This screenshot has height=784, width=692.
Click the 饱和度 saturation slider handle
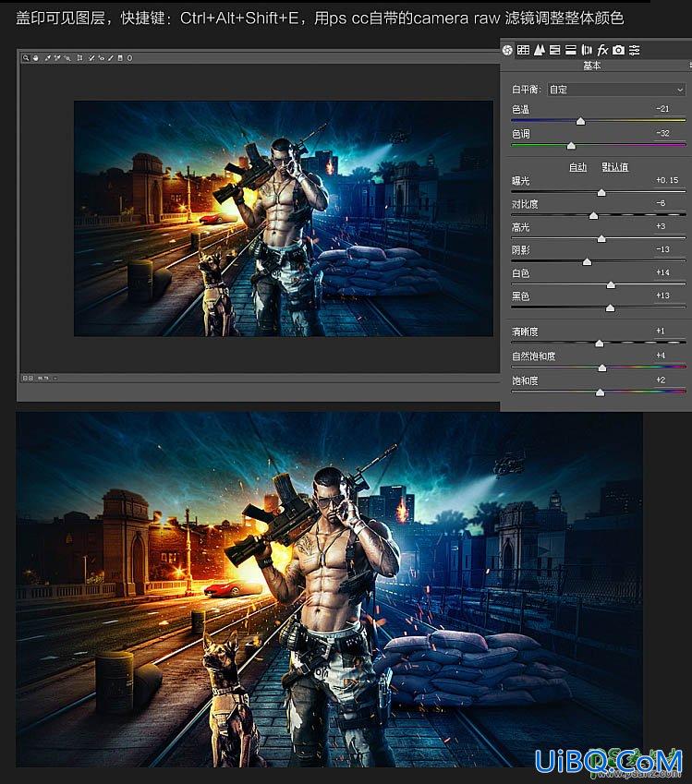tap(600, 392)
